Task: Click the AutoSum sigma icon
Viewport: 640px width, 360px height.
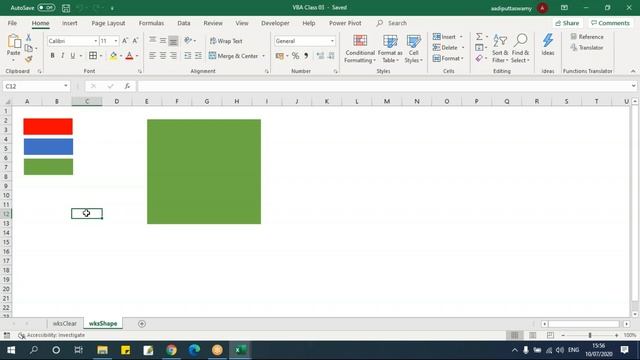Action: [479, 37]
